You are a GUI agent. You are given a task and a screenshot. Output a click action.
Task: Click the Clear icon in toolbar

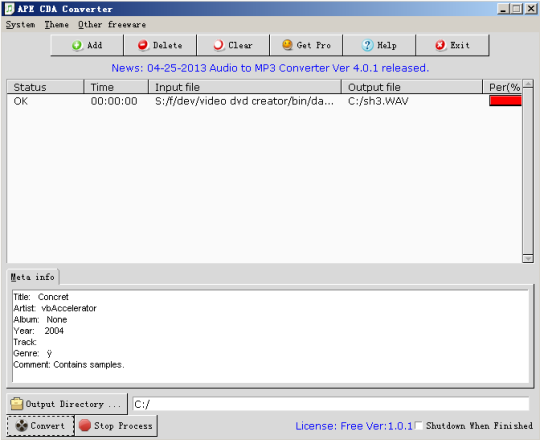pos(218,45)
